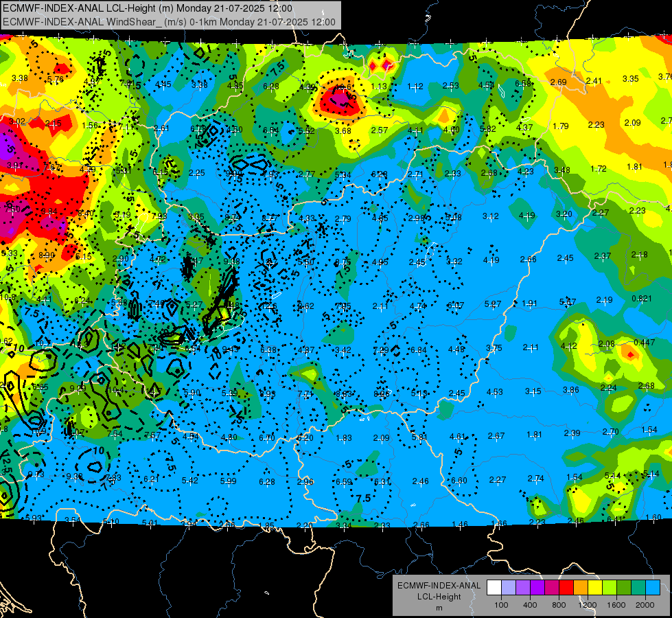
Task: Click the map value '2.18'
Action: (x=640, y=255)
